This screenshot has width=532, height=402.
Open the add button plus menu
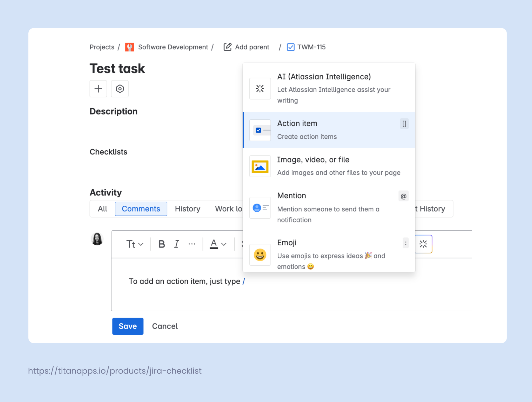pos(98,89)
